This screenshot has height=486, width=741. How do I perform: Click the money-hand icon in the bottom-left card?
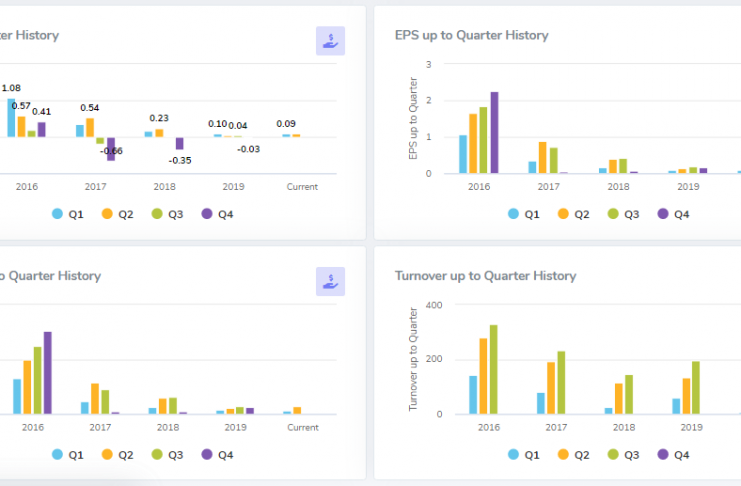click(x=330, y=281)
